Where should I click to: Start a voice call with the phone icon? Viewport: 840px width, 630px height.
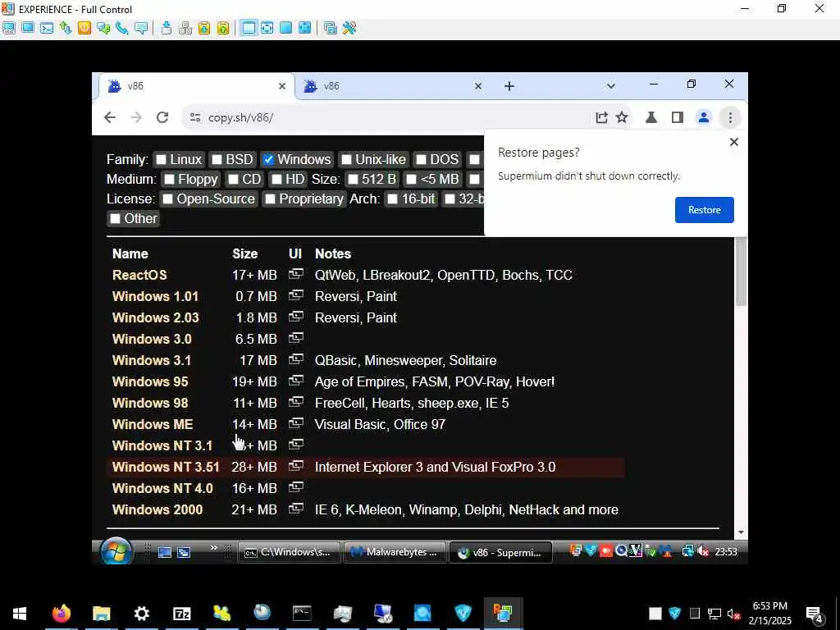coord(122,28)
